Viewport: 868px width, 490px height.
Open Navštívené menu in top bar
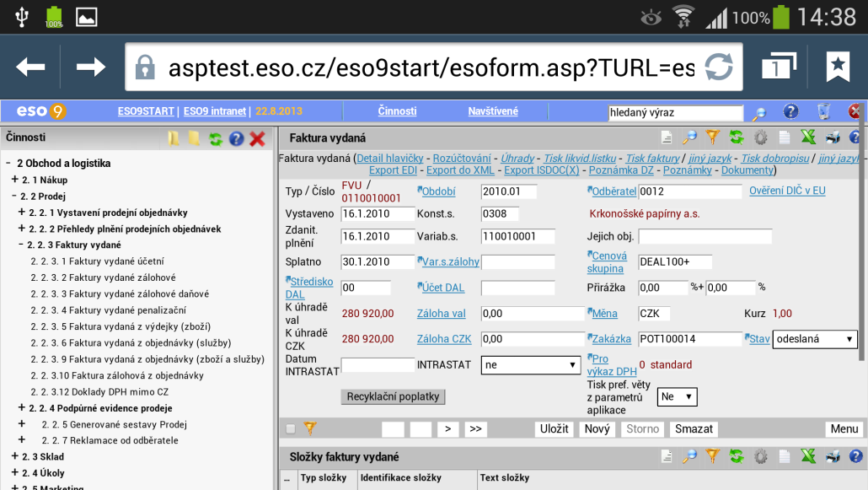[493, 110]
